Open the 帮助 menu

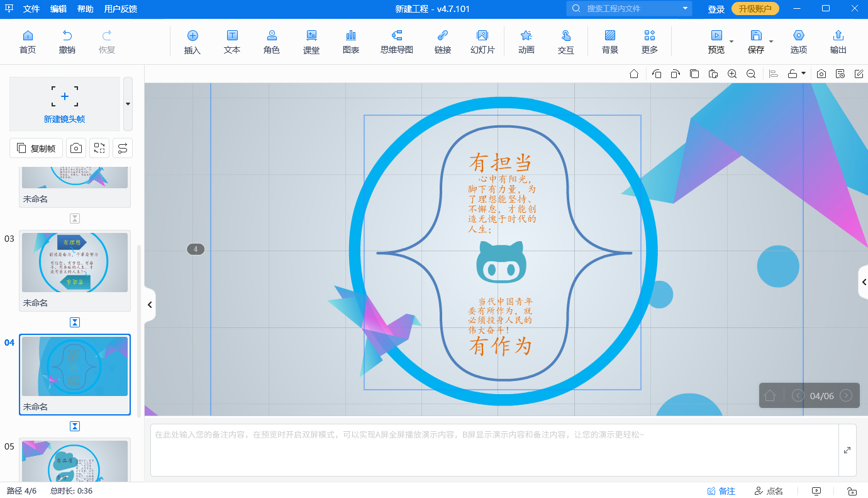pyautogui.click(x=86, y=9)
